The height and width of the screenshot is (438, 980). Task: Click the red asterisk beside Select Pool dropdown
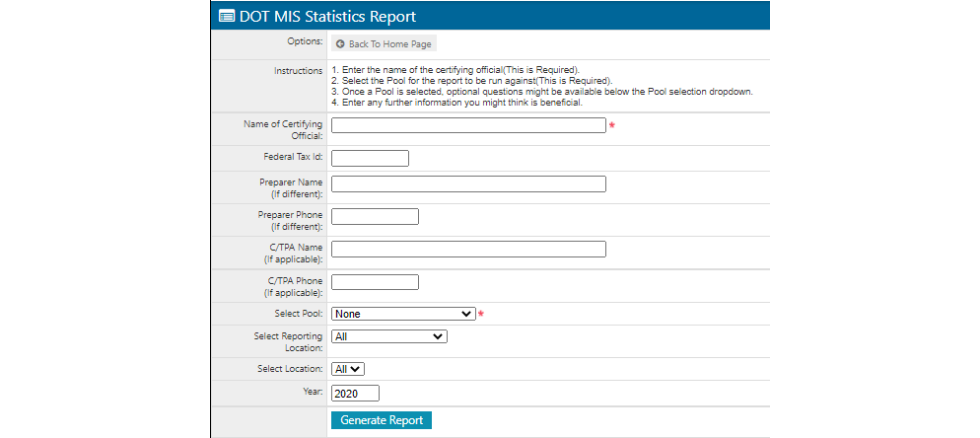(481, 315)
